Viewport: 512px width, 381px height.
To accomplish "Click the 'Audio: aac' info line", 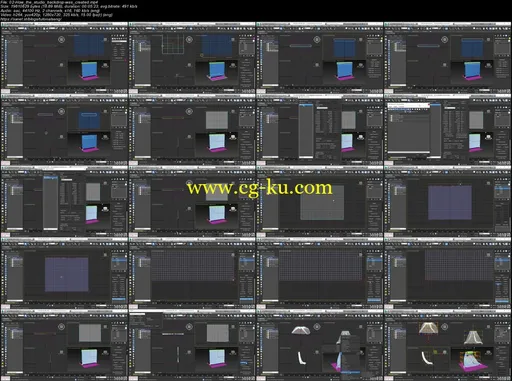I will point(50,11).
